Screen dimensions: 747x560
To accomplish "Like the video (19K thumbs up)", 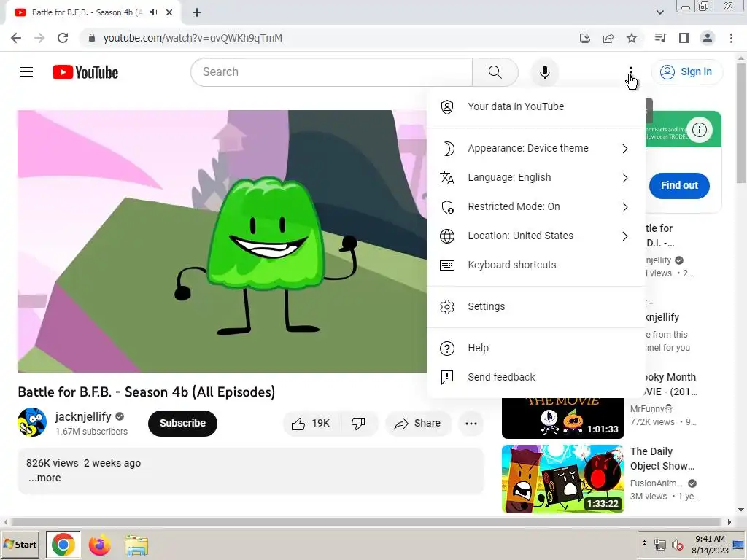I will click(311, 424).
